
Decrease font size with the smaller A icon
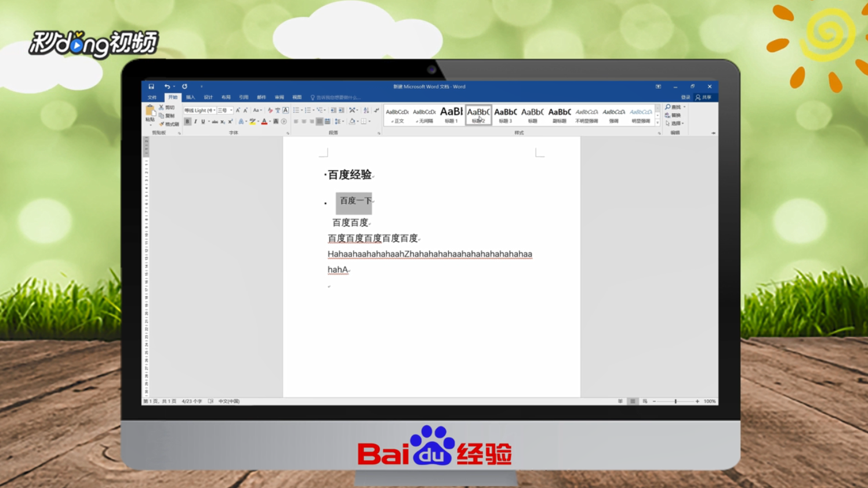pos(245,110)
